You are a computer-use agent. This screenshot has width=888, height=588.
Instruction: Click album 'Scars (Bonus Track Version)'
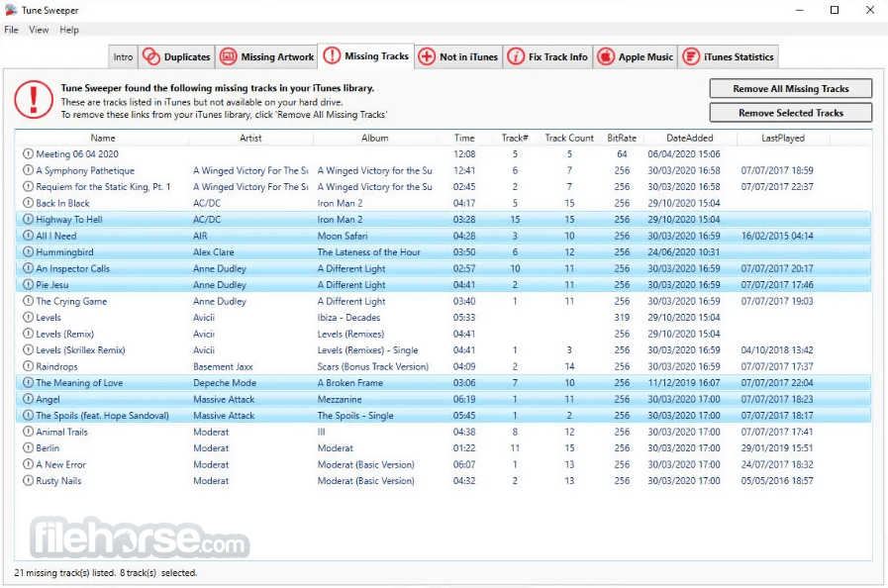372,366
